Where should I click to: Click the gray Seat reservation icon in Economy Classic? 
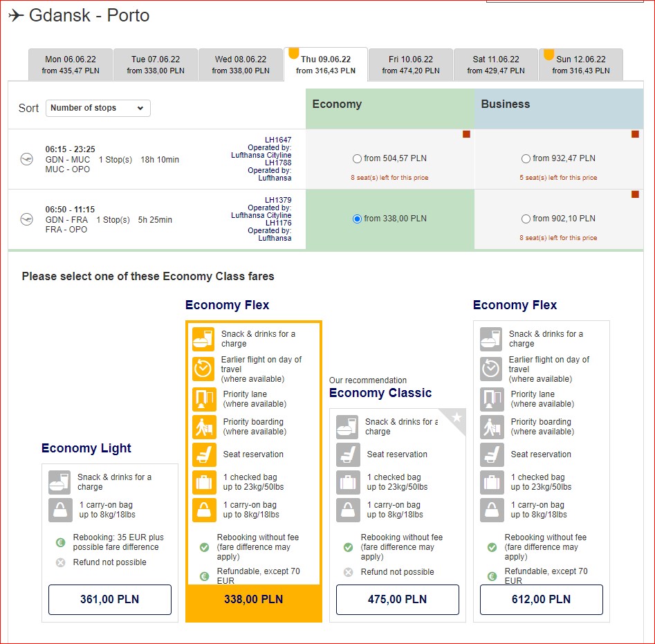(348, 454)
